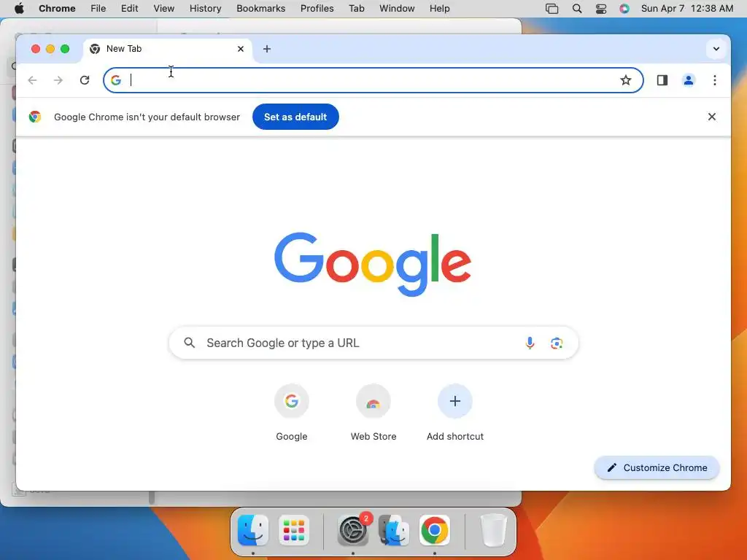Open the History menu

coord(205,9)
